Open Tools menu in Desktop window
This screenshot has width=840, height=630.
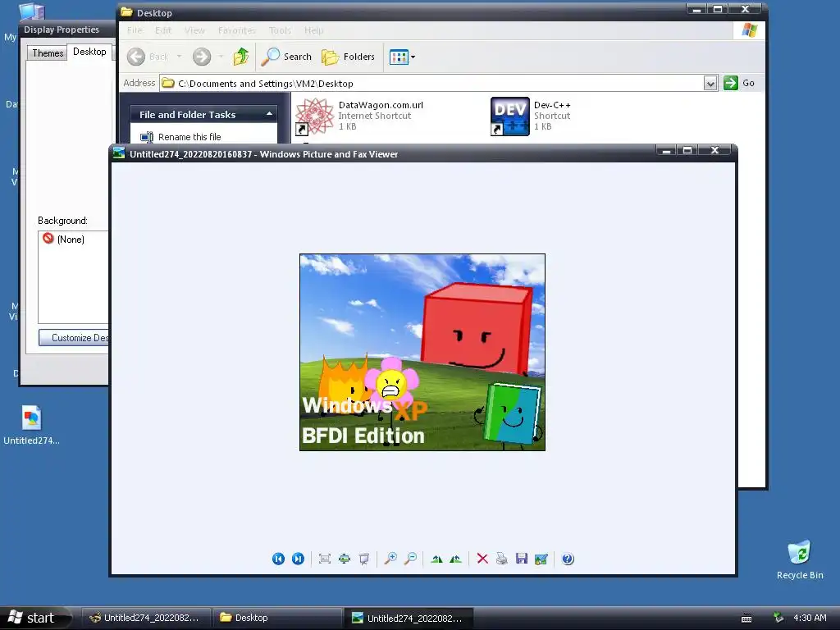(280, 30)
